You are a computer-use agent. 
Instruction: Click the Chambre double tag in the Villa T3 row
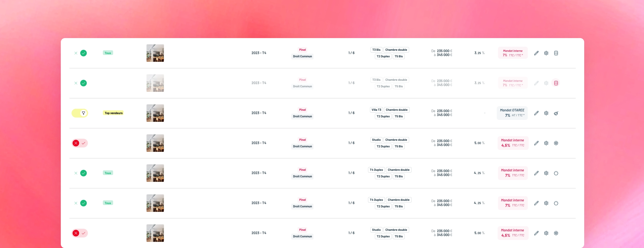click(396, 110)
